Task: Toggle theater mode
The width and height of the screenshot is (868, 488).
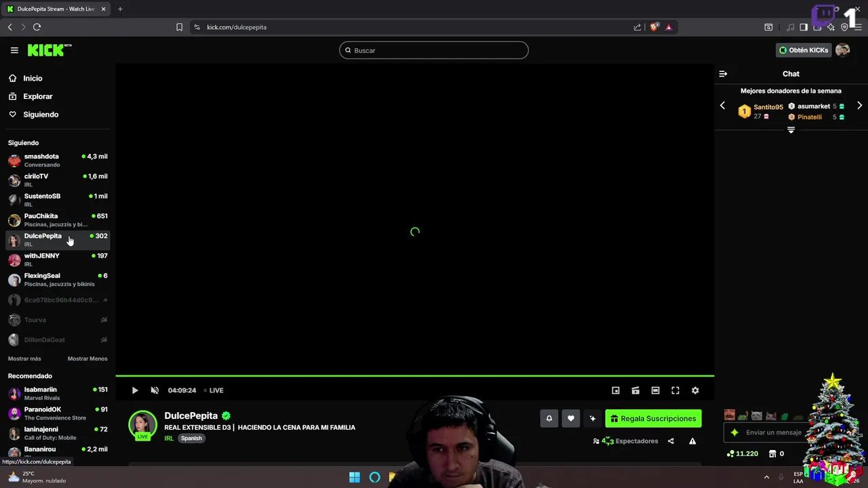Action: (655, 390)
